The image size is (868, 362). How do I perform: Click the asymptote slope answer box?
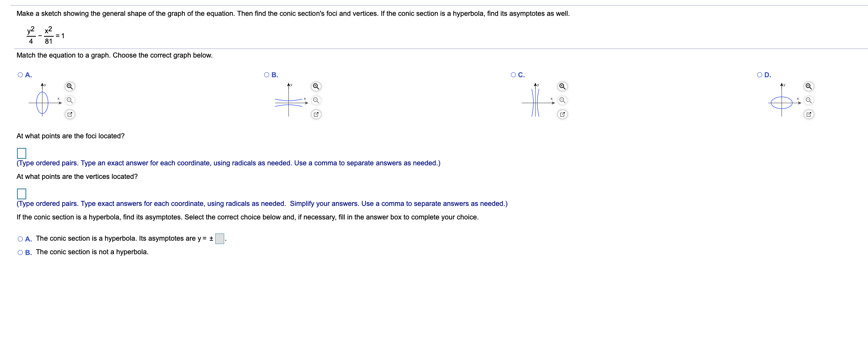pos(219,239)
